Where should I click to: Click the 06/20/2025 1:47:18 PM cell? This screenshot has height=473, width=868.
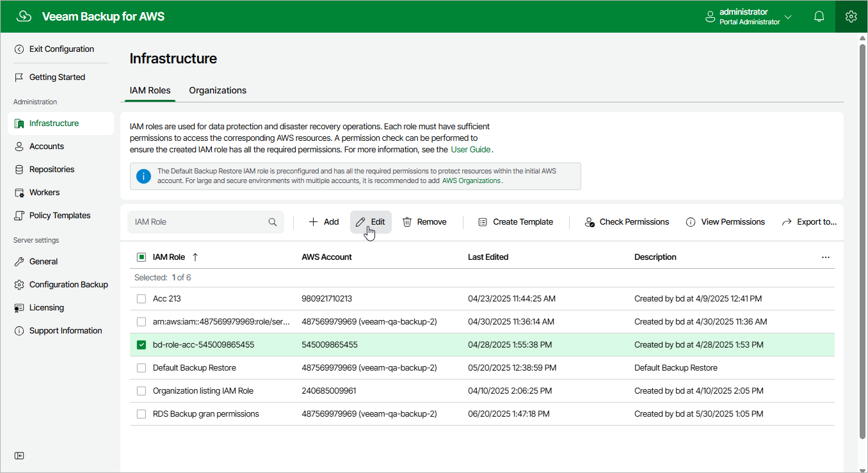[x=509, y=414]
